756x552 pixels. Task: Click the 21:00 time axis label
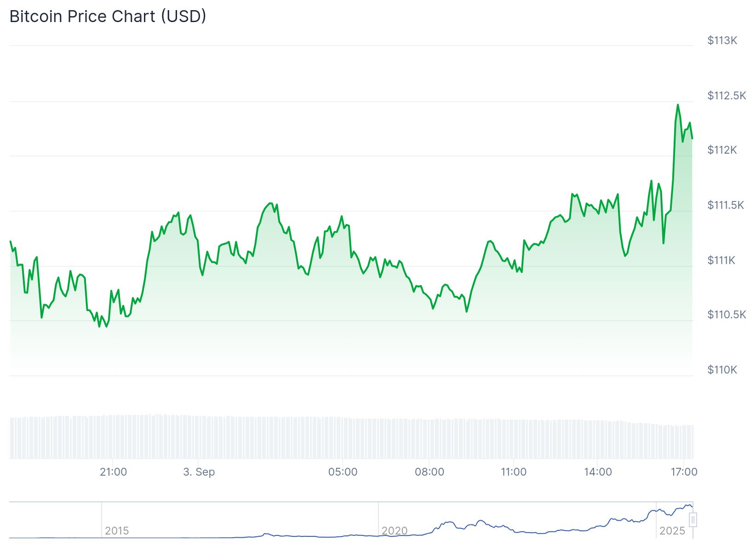pyautogui.click(x=113, y=472)
